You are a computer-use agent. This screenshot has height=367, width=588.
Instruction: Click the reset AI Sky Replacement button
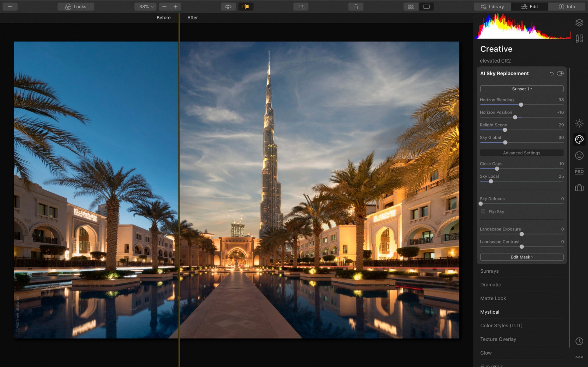[x=552, y=73]
